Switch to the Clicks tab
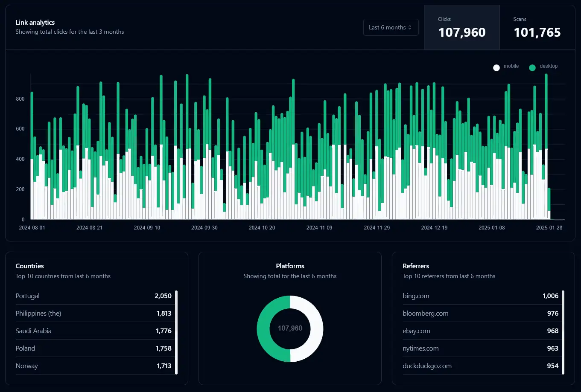This screenshot has width=581, height=392. (x=461, y=27)
